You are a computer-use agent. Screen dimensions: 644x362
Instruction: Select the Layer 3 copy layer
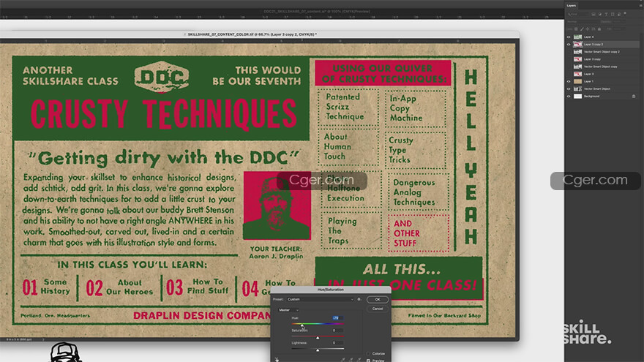pyautogui.click(x=602, y=59)
